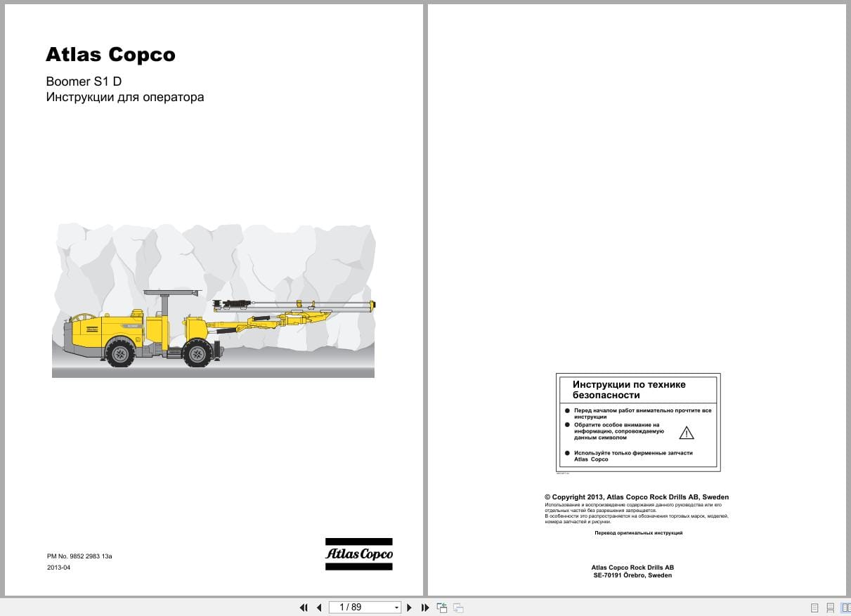Click the 'Используйте только фирменные запчасти' bullet
The image size is (851, 616).
(x=633, y=456)
